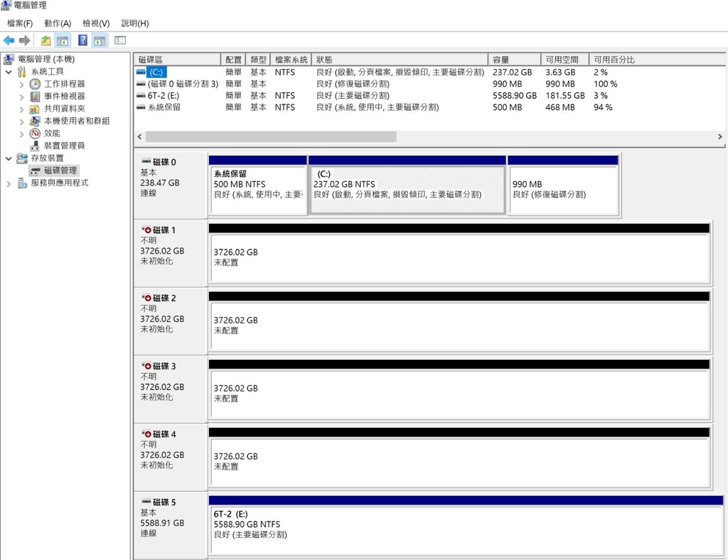Viewport: 728px width, 560px height.
Task: Open the 檔案(F) menu
Action: [x=20, y=23]
